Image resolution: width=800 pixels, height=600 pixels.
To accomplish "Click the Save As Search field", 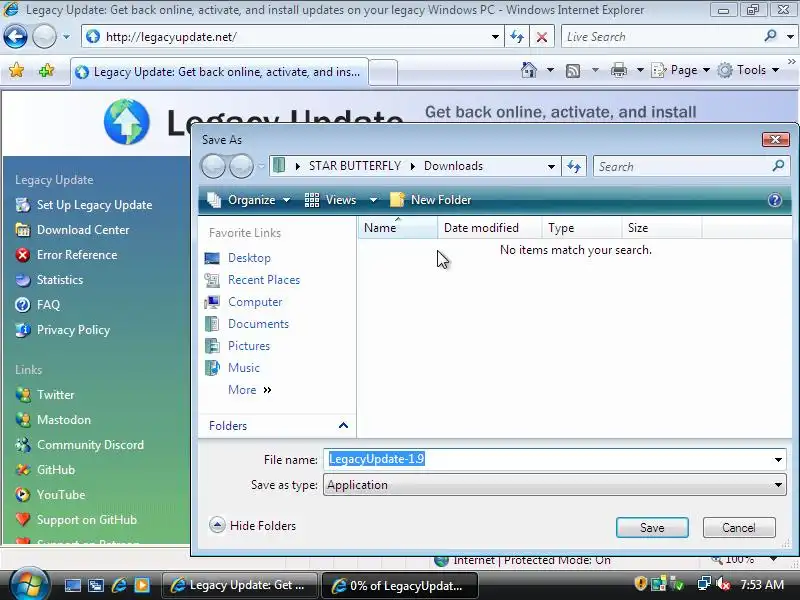I will click(684, 166).
